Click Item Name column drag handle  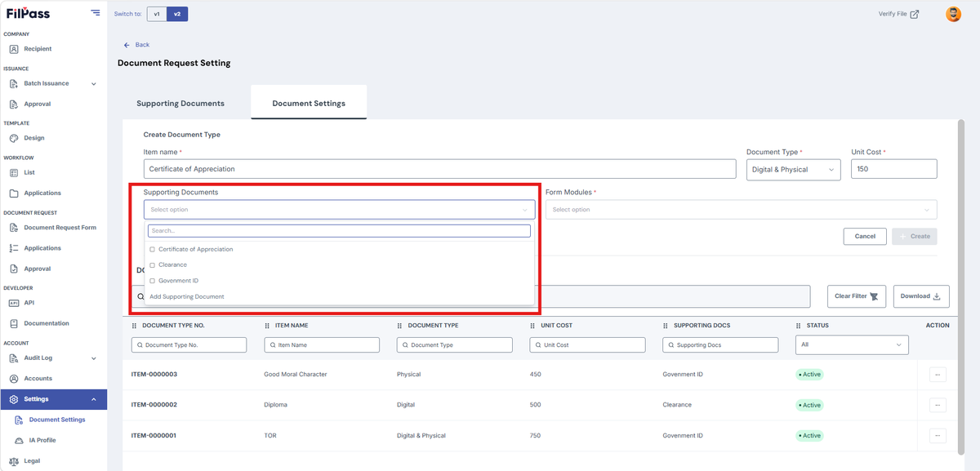coord(267,326)
